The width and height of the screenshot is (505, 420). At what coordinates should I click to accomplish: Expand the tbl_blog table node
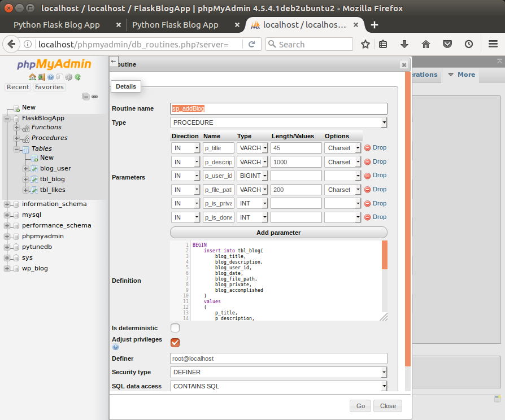coord(25,180)
